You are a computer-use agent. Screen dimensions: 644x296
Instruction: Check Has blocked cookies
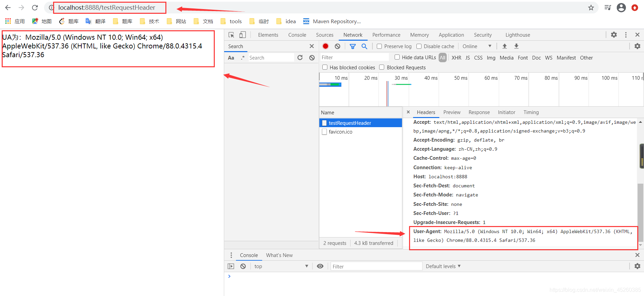click(x=325, y=67)
